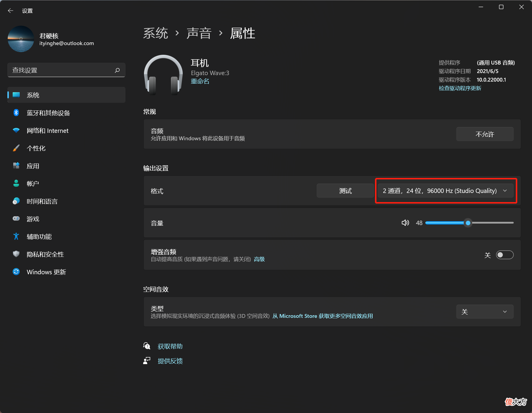The width and height of the screenshot is (532, 413).
Task: Mute volume via speaker icon
Action: click(x=405, y=223)
